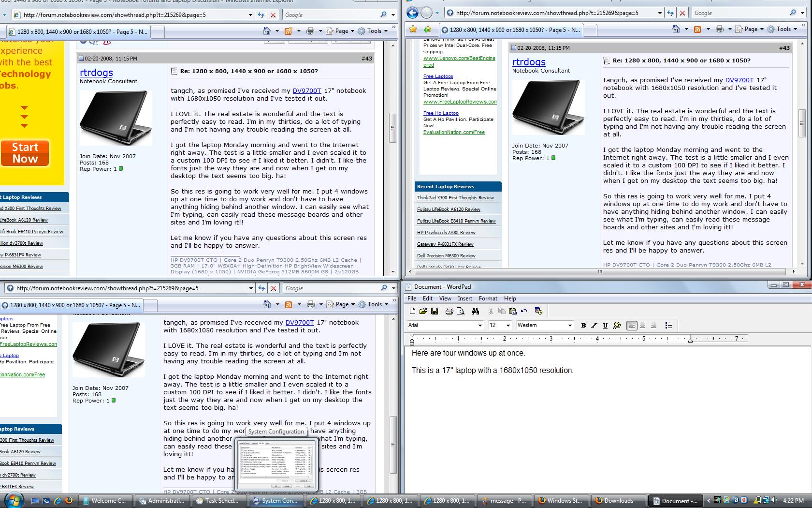
Task: Click the Paste icon in WordPad's toolbar
Action: tap(513, 311)
